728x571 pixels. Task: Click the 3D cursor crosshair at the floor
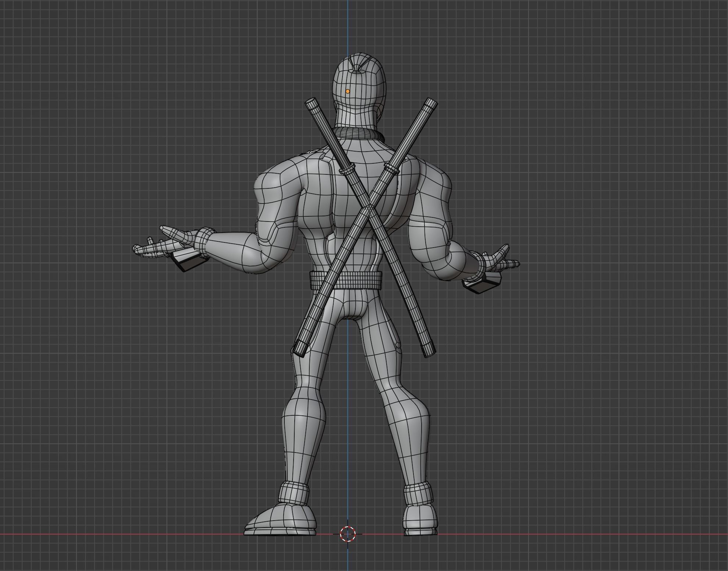click(x=348, y=534)
